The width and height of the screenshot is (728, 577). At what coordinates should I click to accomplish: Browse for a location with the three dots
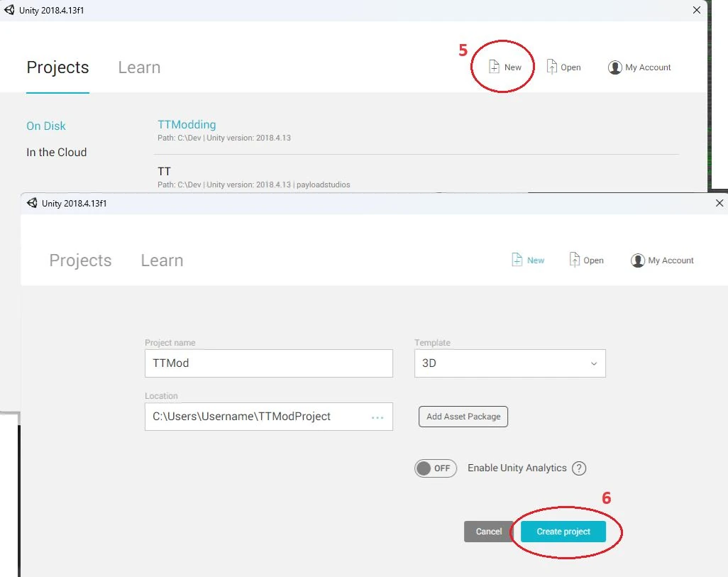coord(377,417)
